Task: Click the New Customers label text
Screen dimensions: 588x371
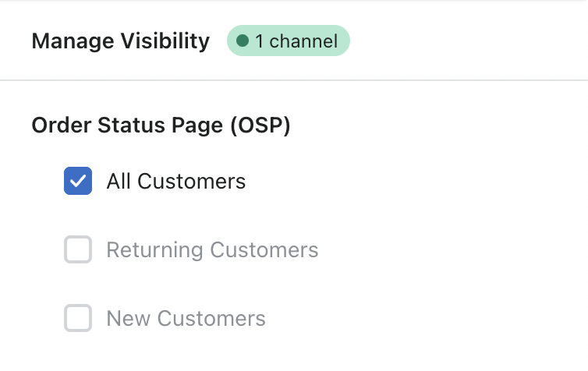Action: (x=186, y=319)
